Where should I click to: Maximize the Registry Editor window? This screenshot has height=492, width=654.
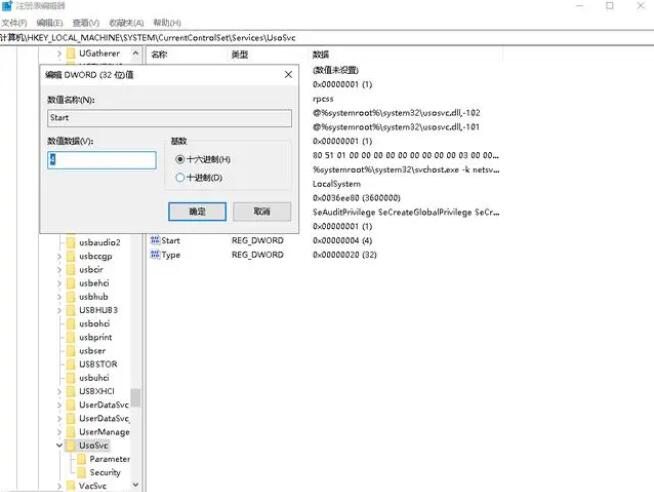[x=610, y=5]
